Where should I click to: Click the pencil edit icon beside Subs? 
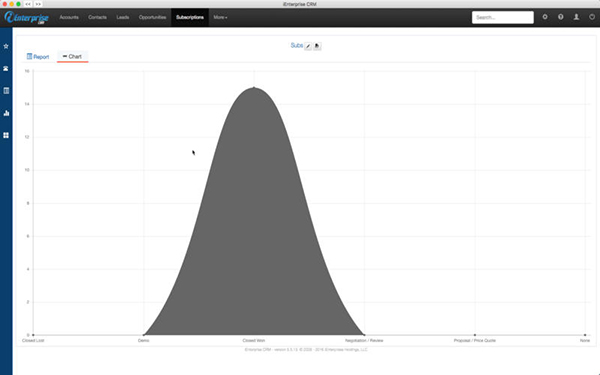tap(308, 46)
